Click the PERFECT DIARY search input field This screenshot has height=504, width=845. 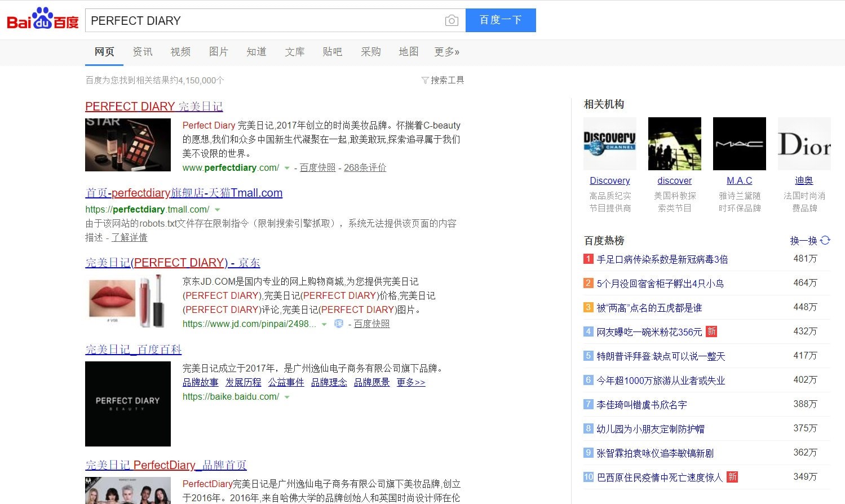[x=265, y=21]
